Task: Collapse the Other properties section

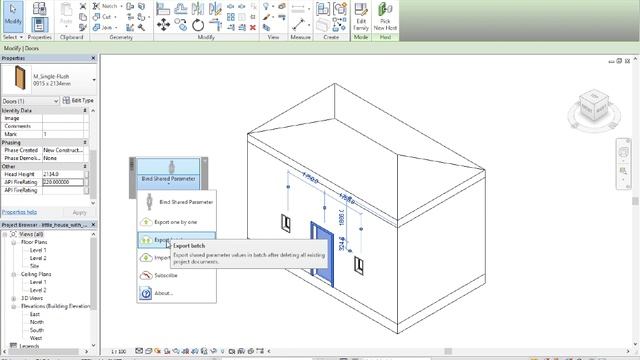Action: tap(85, 167)
